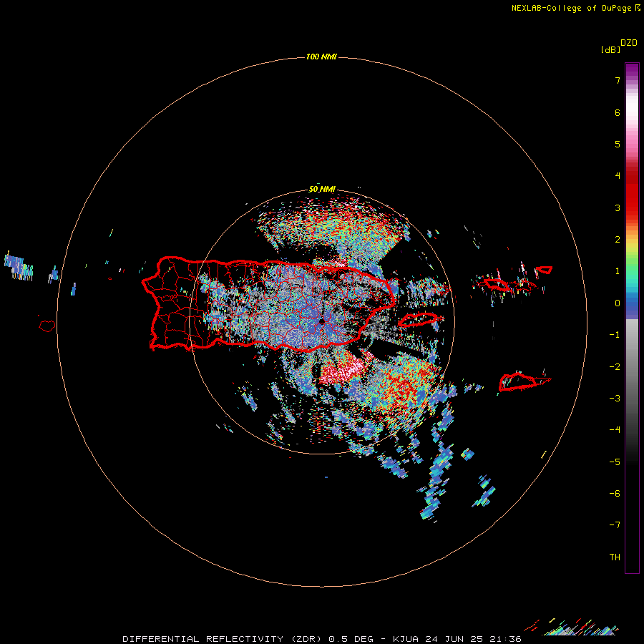Click the purple top of the color scale
This screenshot has width=644, height=644.
point(632,71)
